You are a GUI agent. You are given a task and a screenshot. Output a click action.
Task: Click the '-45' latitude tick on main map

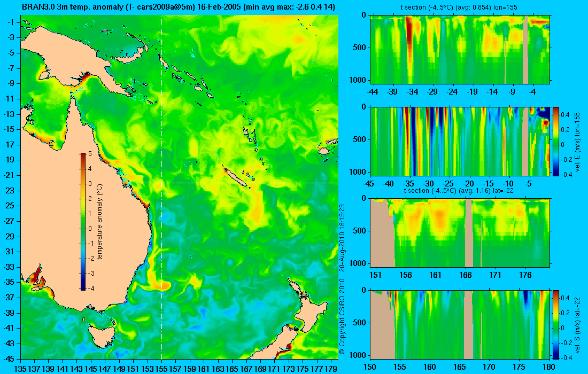click(9, 359)
